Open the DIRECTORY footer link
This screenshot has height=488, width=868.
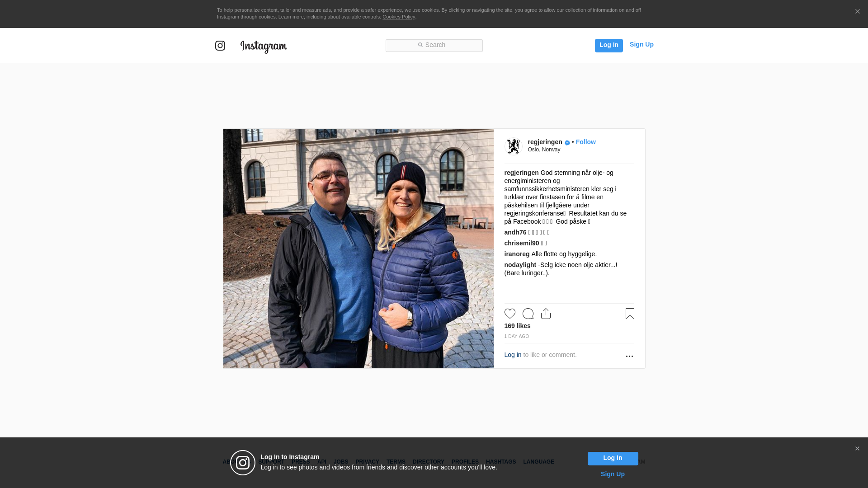coord(429,462)
